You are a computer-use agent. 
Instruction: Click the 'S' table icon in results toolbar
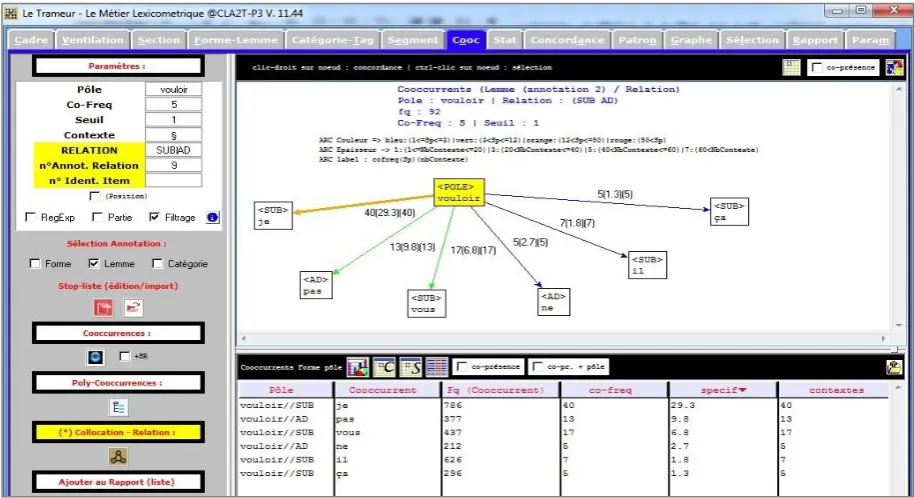point(410,367)
